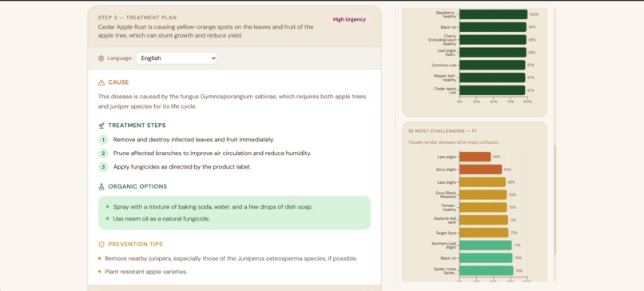Image resolution: width=644 pixels, height=291 pixels.
Task: Click the step 1 number circle
Action: (103, 140)
